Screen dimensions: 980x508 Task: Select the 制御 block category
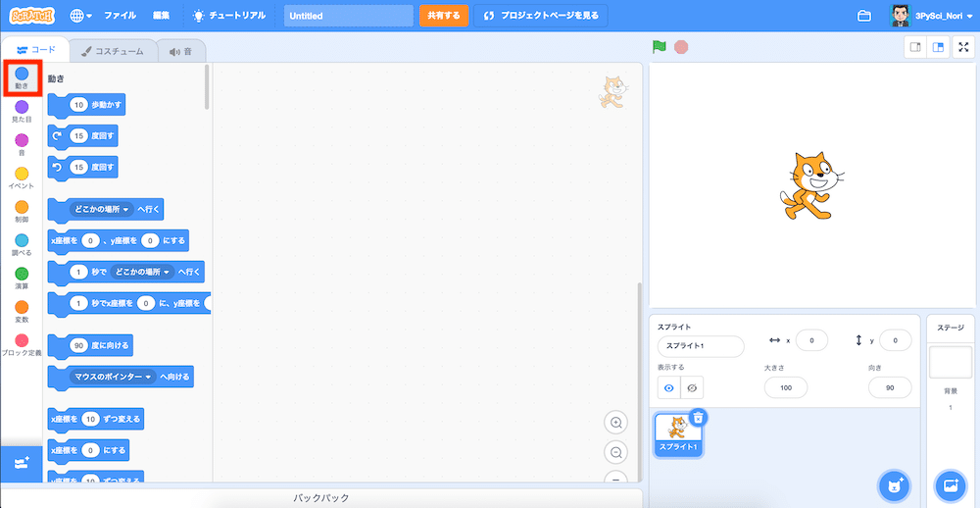tap(22, 212)
